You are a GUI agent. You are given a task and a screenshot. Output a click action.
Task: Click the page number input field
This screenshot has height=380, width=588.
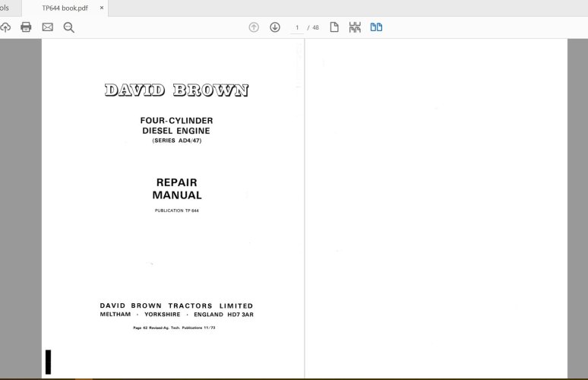pos(296,27)
